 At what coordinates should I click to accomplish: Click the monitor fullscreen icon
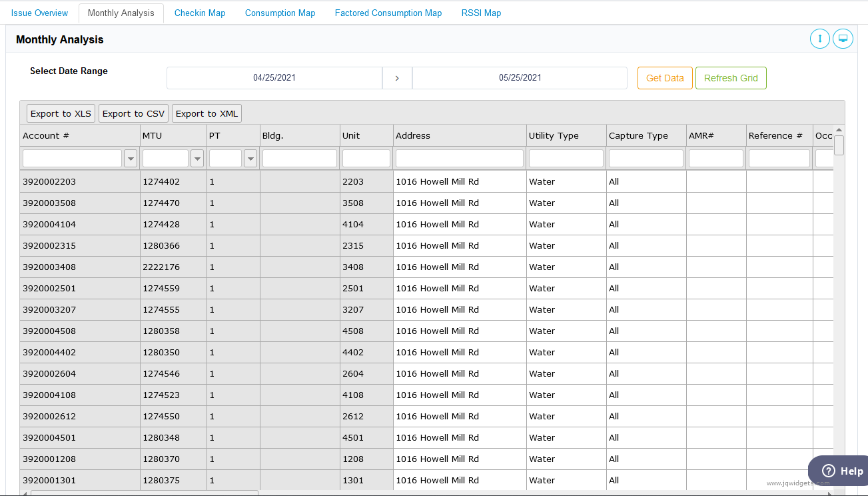[x=843, y=39]
